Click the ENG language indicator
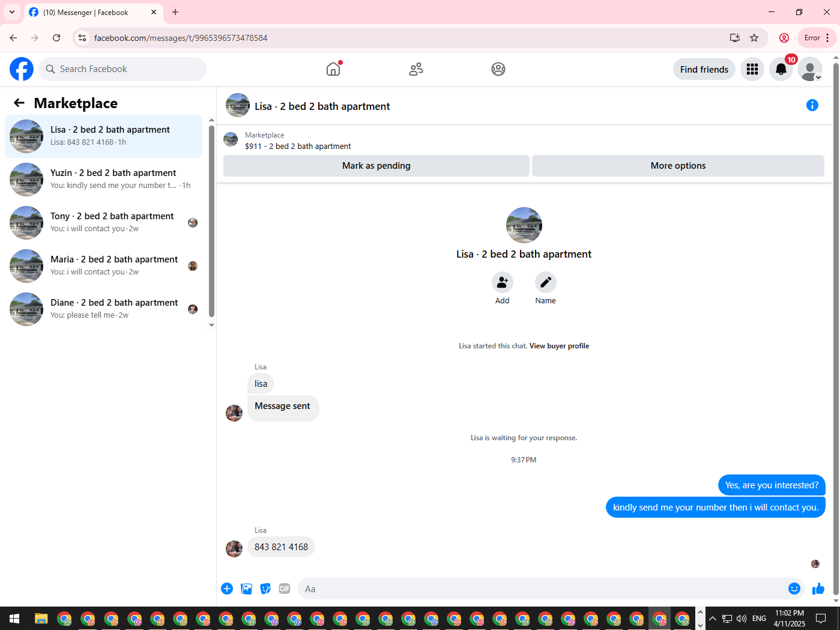The image size is (840, 630). [759, 619]
